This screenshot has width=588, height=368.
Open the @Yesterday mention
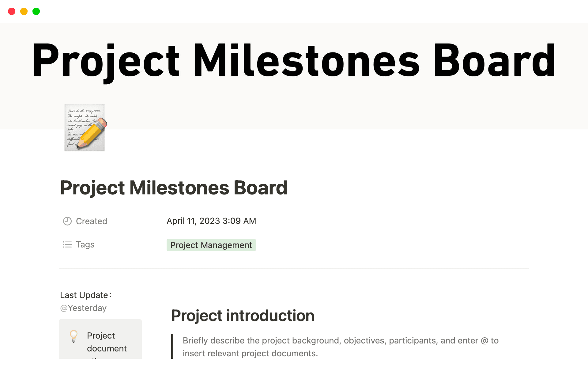[83, 308]
